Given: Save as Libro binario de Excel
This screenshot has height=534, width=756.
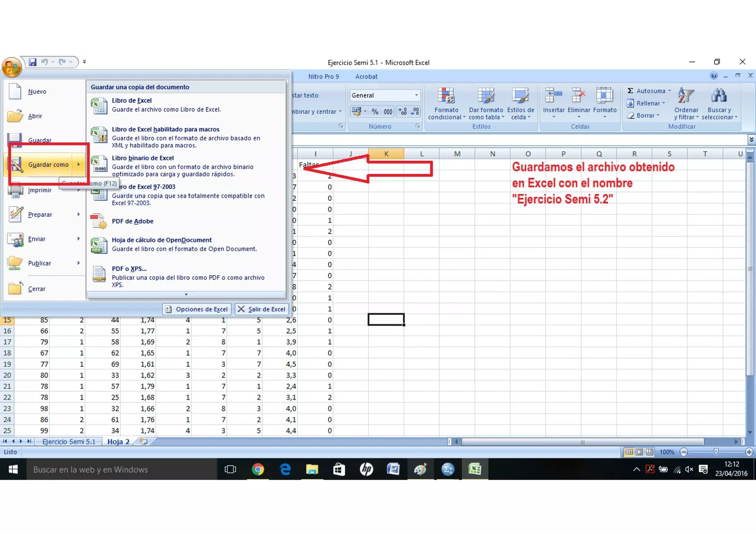Looking at the screenshot, I should [186, 166].
